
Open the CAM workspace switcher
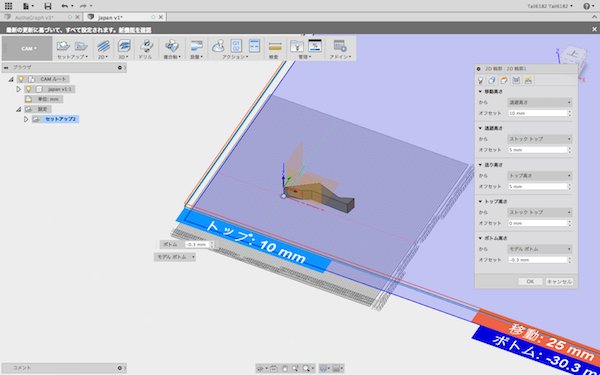click(27, 49)
